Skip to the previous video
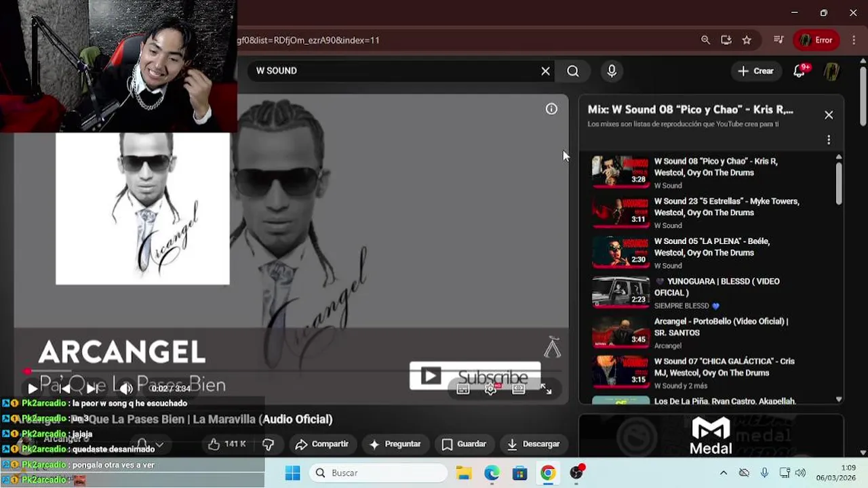This screenshot has width=868, height=488. [x=65, y=388]
